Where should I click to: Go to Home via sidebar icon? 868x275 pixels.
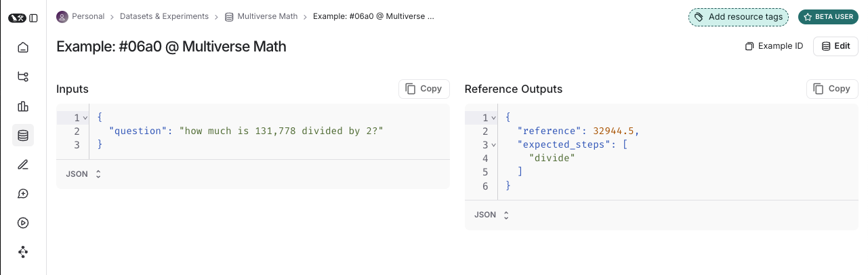(x=23, y=47)
